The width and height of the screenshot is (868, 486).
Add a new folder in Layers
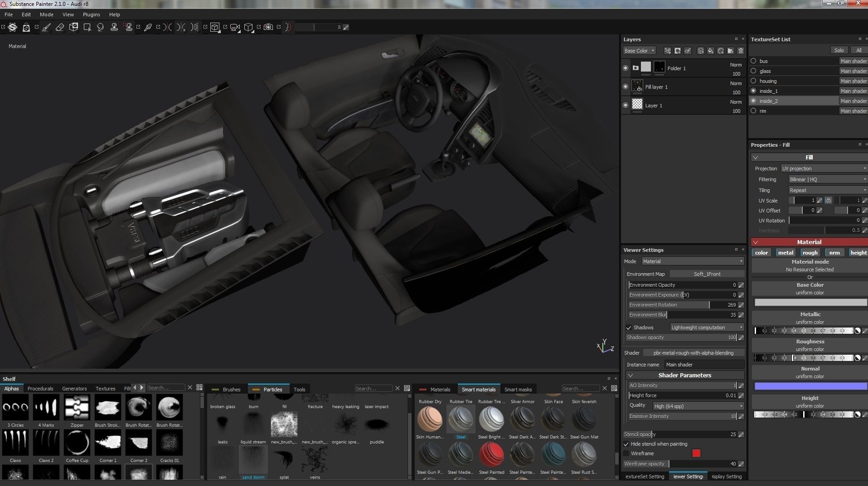pos(731,51)
